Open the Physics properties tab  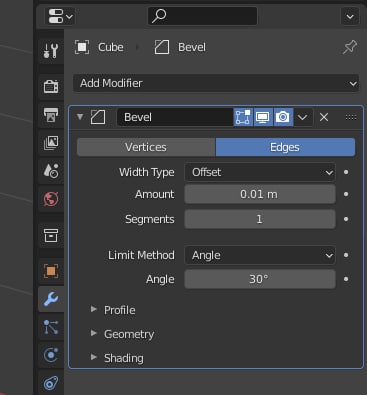51,355
